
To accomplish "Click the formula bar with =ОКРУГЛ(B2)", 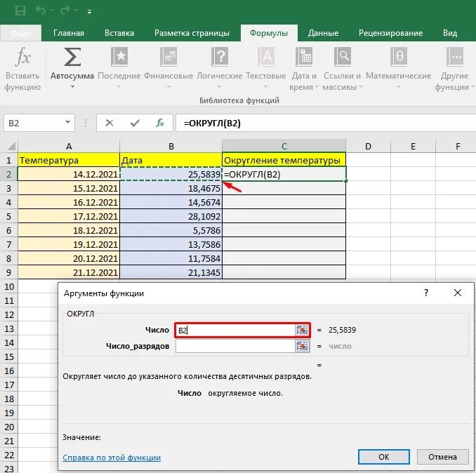I will 326,123.
